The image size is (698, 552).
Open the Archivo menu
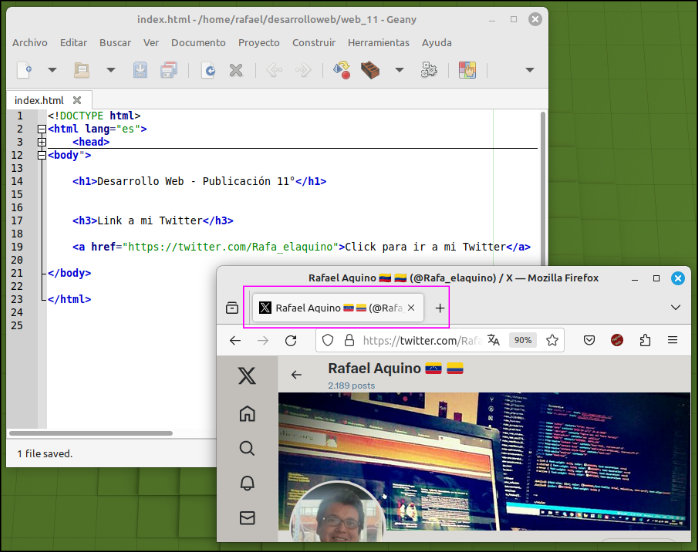pyautogui.click(x=30, y=42)
